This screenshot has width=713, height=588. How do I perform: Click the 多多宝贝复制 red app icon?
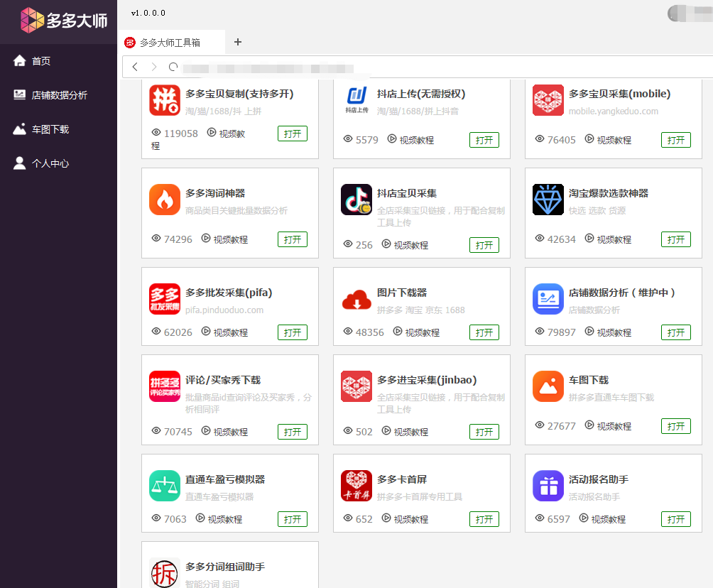point(165,100)
